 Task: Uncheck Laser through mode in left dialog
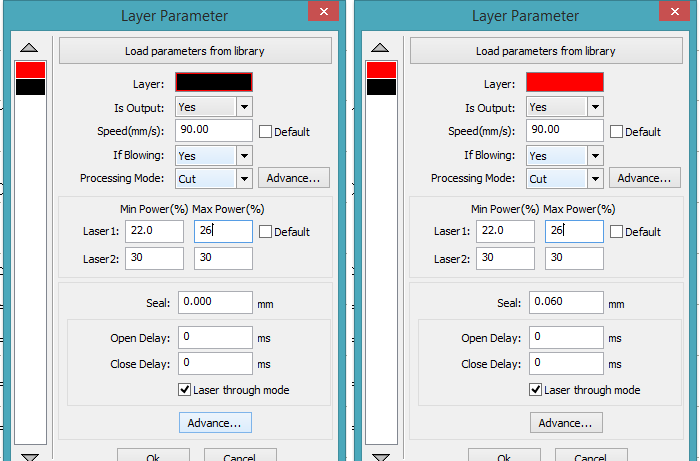click(184, 390)
